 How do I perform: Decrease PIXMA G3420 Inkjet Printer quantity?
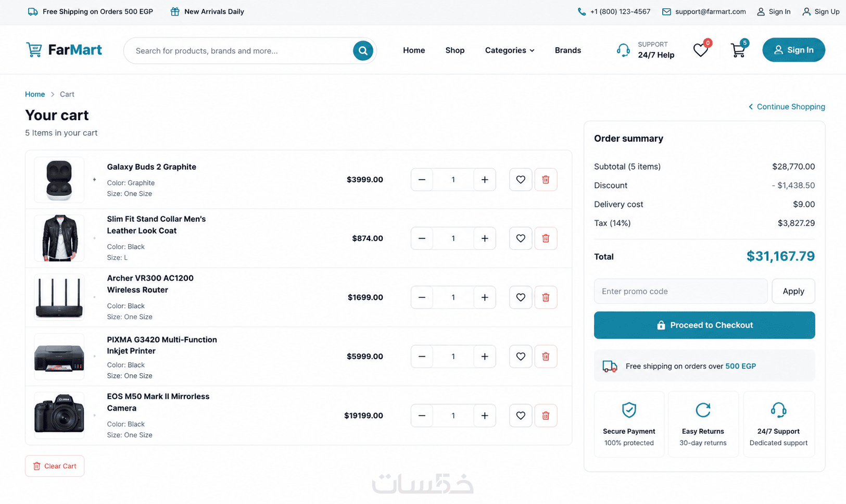pos(422,357)
